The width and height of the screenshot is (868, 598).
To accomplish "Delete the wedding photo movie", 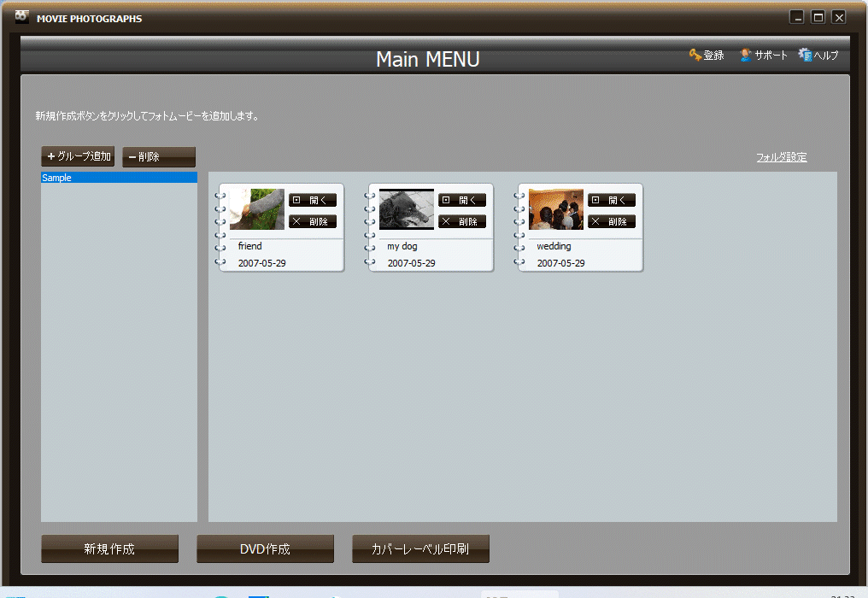I will pyautogui.click(x=612, y=221).
